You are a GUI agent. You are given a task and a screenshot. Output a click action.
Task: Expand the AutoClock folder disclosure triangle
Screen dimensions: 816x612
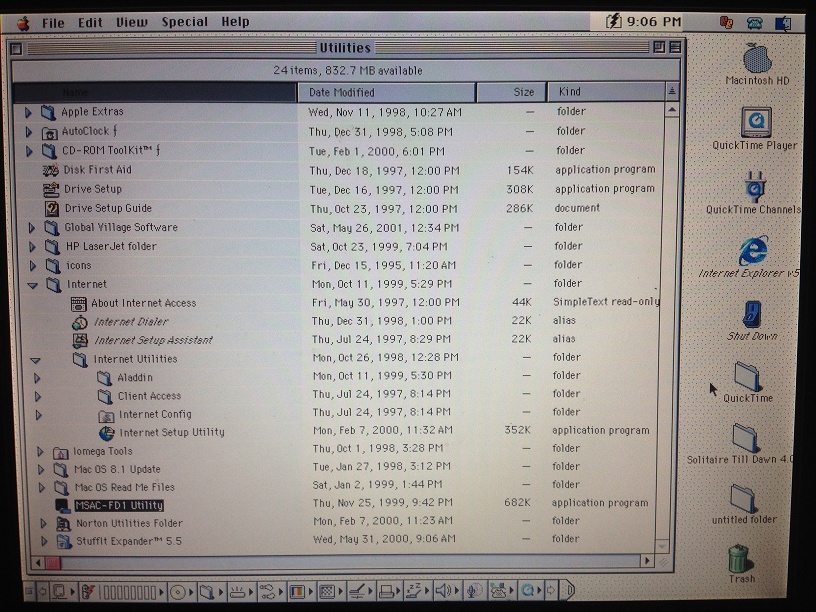point(29,132)
